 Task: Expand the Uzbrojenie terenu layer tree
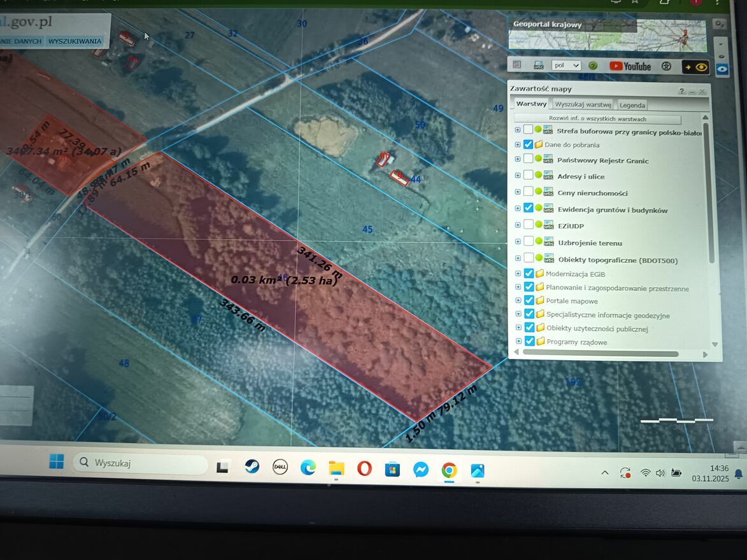point(518,242)
